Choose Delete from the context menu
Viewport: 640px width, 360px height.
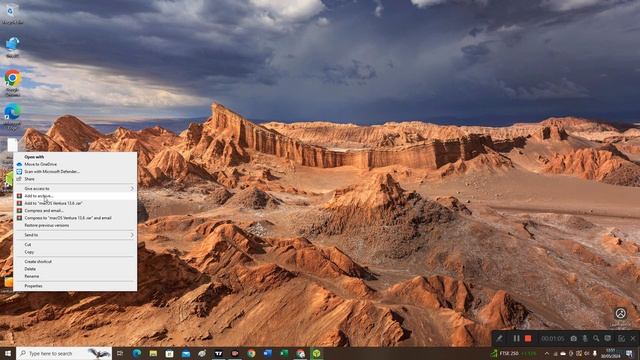click(75, 269)
